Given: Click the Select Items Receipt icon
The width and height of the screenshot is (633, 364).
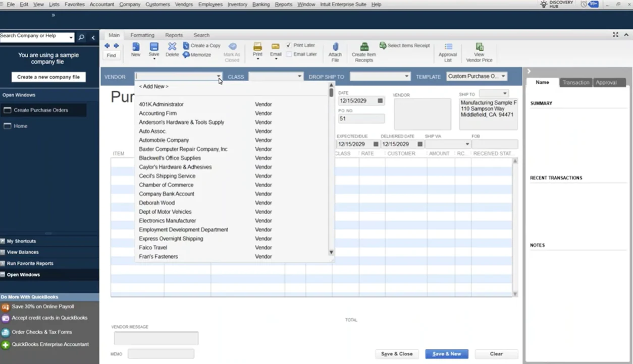Looking at the screenshot, I should [383, 45].
